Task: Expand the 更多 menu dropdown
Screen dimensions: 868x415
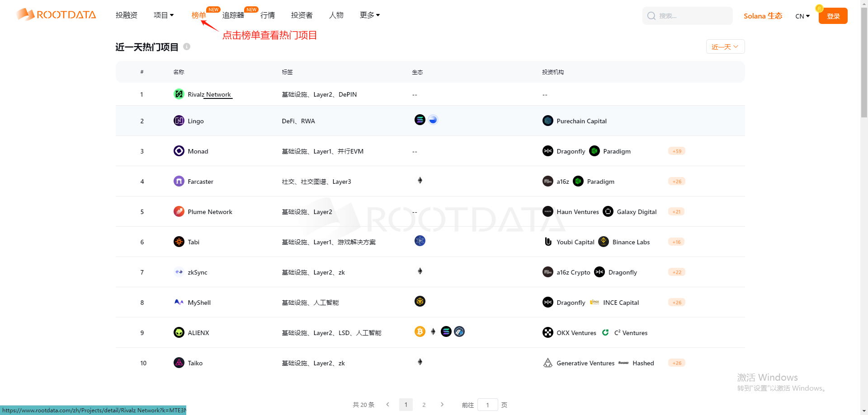Action: coord(370,15)
